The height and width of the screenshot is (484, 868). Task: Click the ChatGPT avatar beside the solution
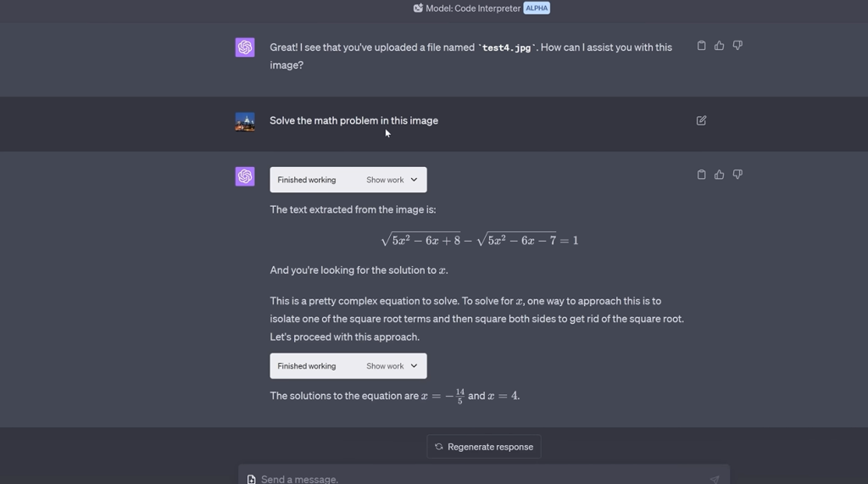[245, 176]
